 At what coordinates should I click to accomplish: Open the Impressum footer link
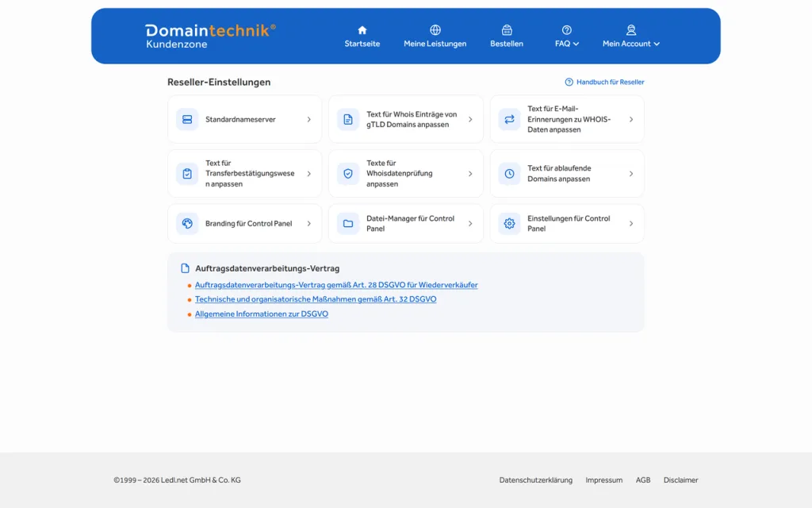point(603,480)
